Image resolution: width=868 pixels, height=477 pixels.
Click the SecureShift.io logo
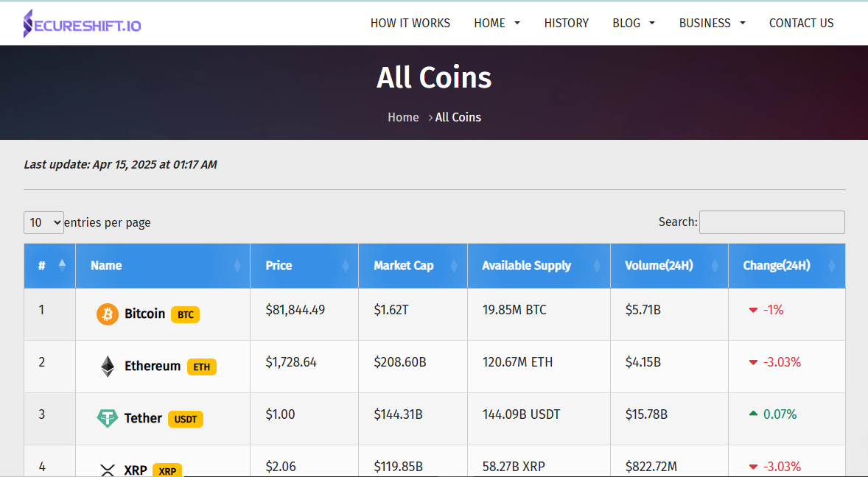[82, 24]
